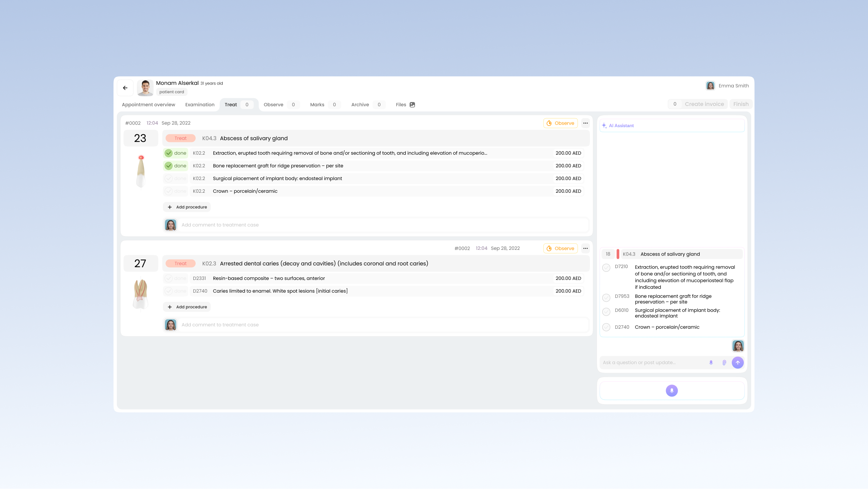Click the tooth 27 illustration
This screenshot has height=489, width=868.
tap(141, 294)
